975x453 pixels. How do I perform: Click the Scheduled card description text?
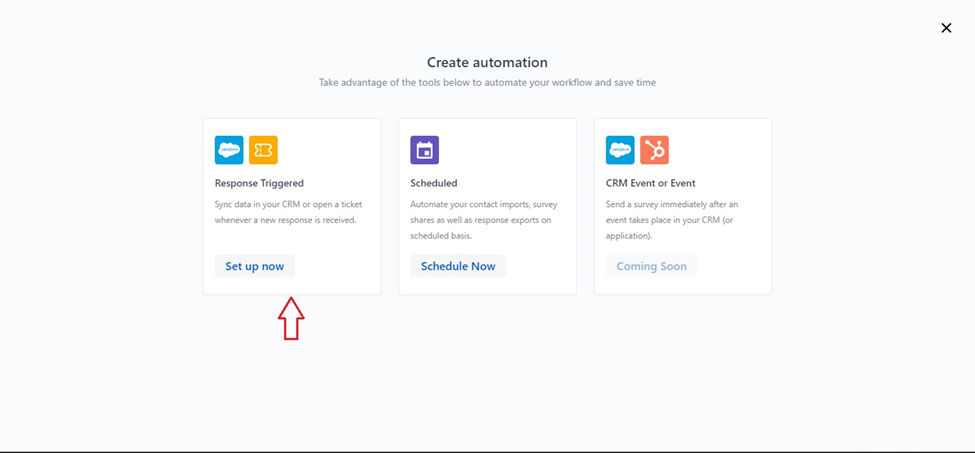(484, 220)
